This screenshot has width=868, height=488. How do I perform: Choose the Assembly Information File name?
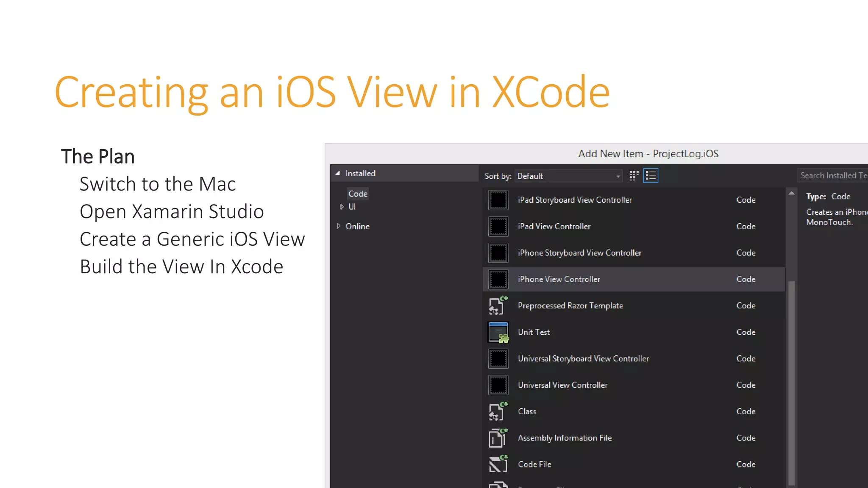point(565,438)
